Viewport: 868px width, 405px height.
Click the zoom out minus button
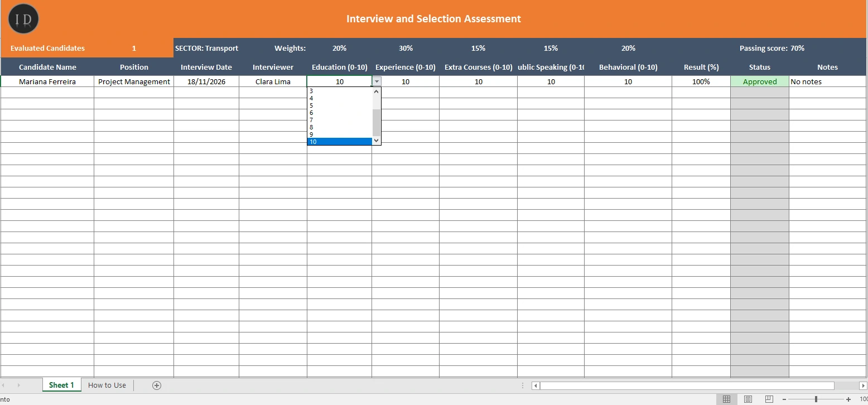click(784, 399)
